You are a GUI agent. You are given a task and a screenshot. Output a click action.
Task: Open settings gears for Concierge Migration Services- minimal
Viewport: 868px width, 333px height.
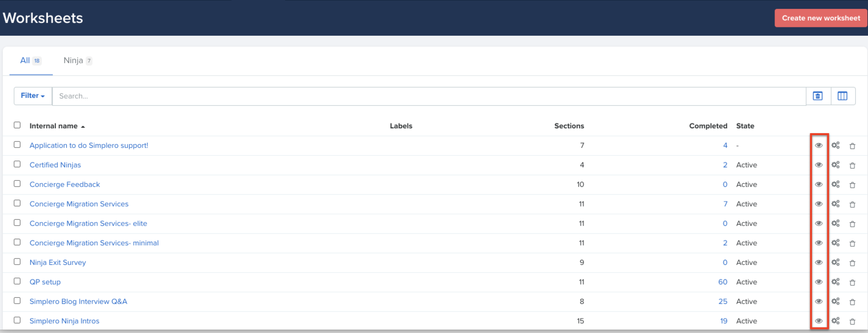pos(836,243)
